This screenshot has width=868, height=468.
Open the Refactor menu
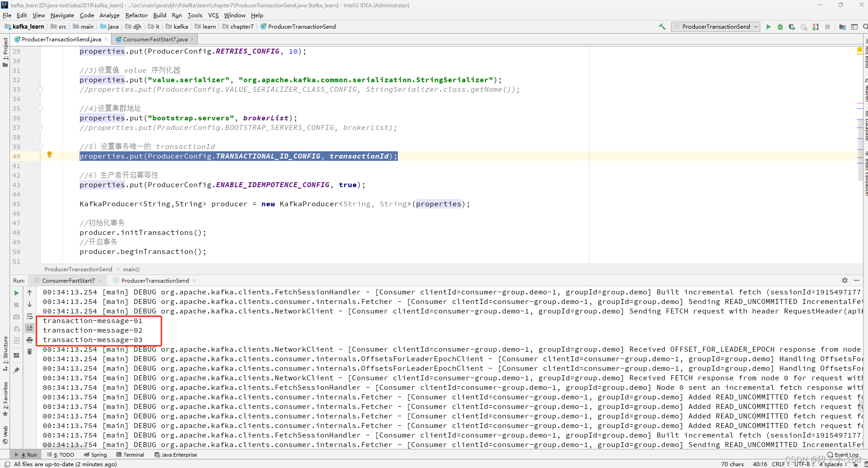pos(136,15)
